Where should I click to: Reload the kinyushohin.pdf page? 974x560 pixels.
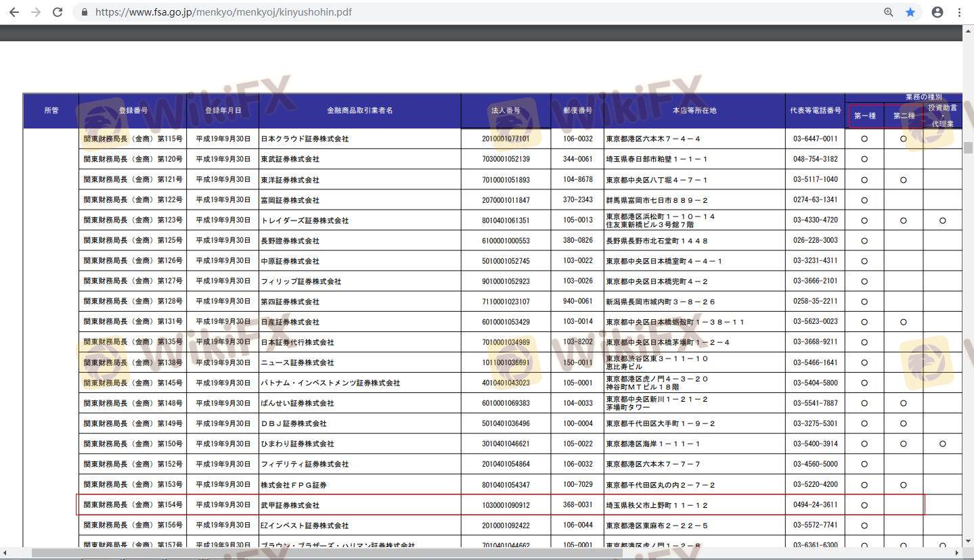click(x=58, y=12)
